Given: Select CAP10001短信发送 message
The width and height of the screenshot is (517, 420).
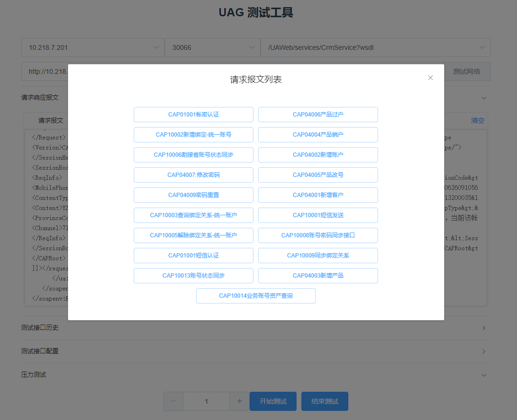Looking at the screenshot, I should coord(318,215).
